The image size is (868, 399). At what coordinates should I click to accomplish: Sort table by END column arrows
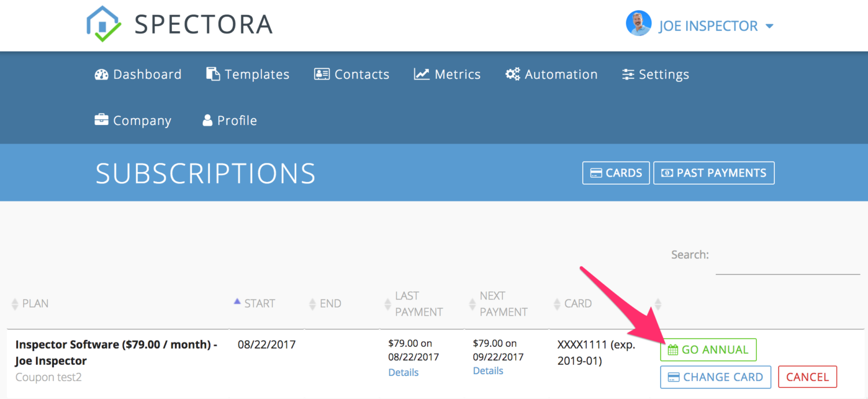(x=312, y=303)
